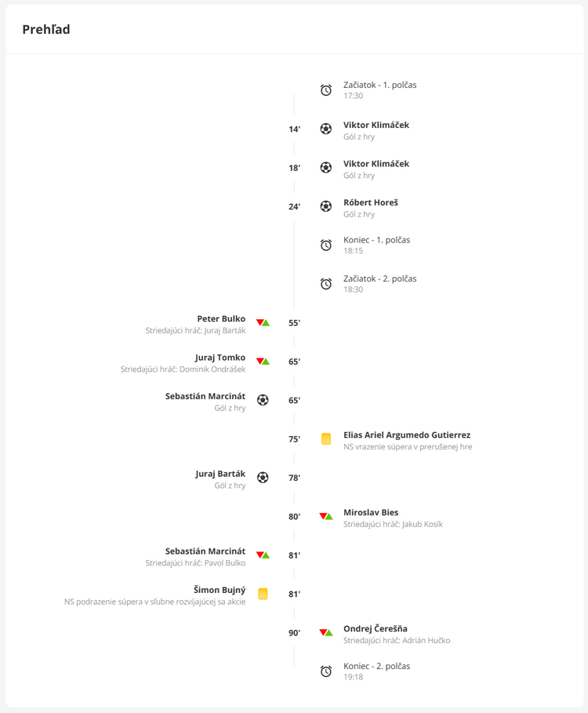Click clock icon for first half end
The image size is (588, 713).
click(326, 245)
